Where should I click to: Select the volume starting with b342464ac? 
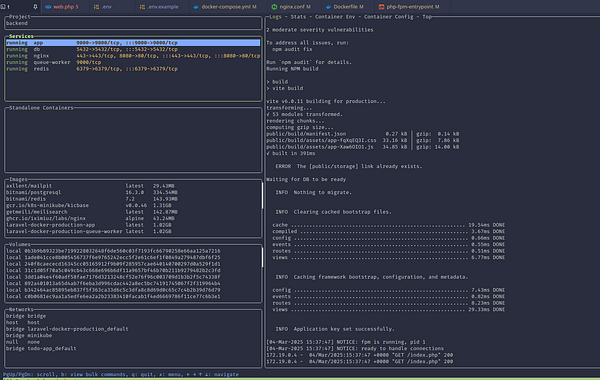[x=133, y=290]
